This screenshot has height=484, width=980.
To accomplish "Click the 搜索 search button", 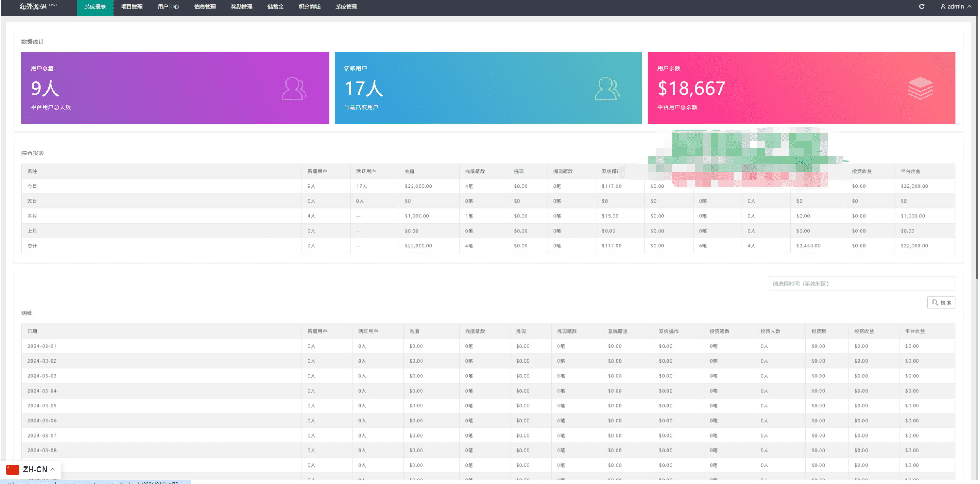I will pos(941,302).
